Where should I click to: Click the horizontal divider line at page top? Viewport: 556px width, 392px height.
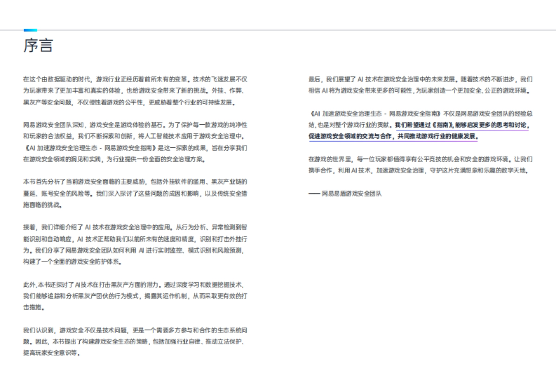[278, 28]
